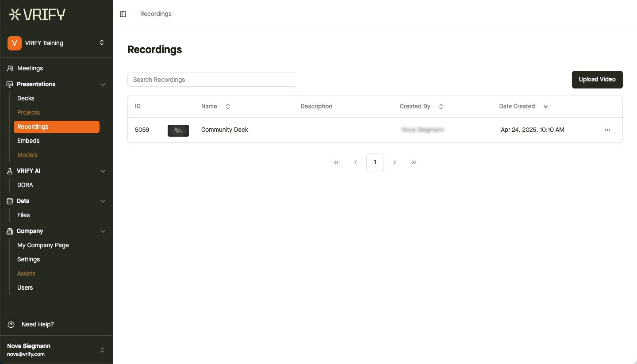Screen dimensions: 637x364
Task: Open Files in sidebar
Action: click(x=23, y=215)
